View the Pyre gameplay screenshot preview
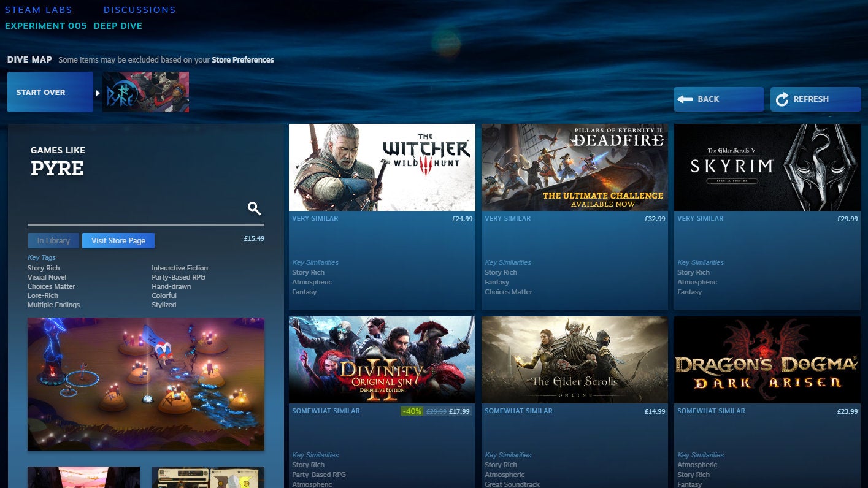This screenshot has height=488, width=868. click(145, 384)
